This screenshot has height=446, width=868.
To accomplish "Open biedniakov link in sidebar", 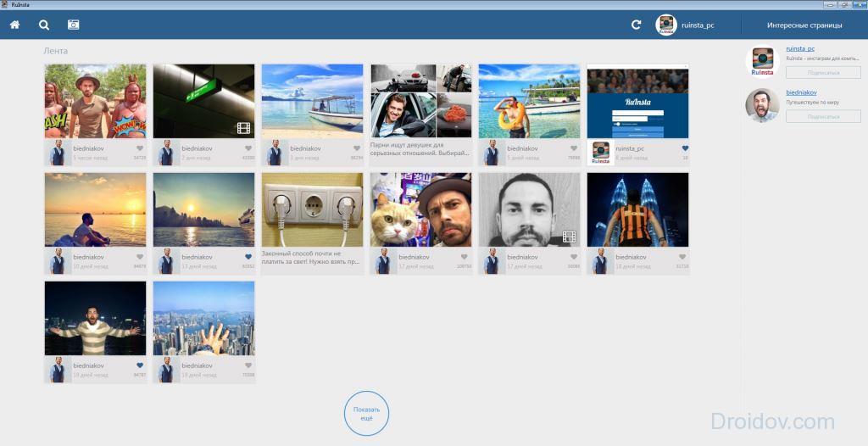I will pyautogui.click(x=801, y=92).
